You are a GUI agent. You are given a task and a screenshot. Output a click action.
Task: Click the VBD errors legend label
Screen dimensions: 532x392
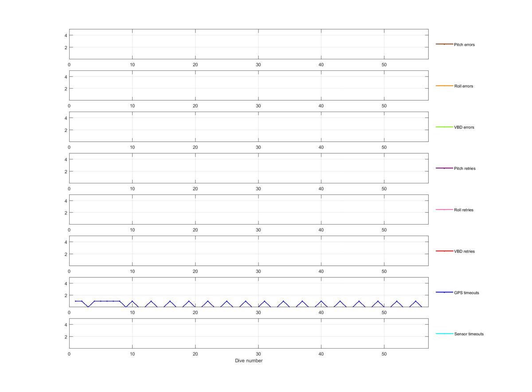click(x=464, y=127)
